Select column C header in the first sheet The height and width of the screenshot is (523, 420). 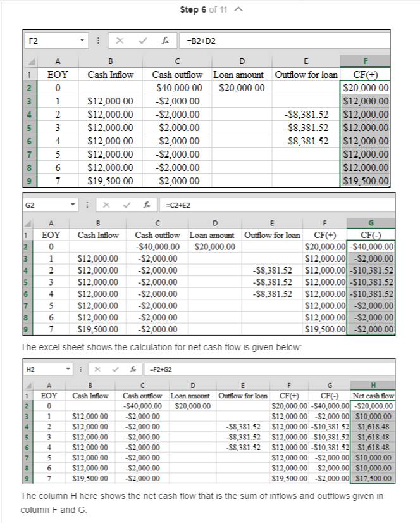tap(177, 61)
